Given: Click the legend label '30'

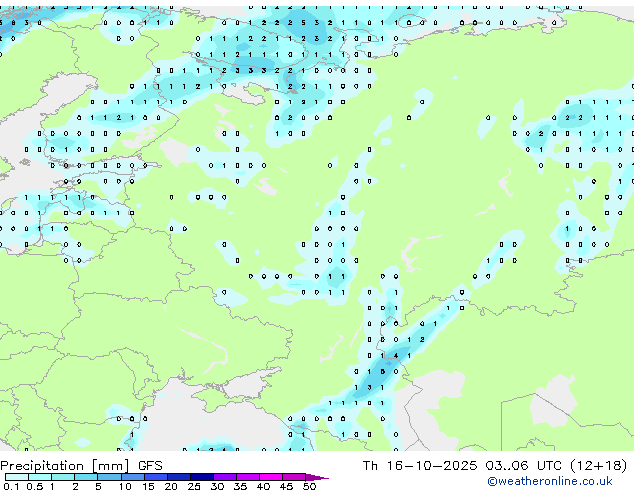Looking at the screenshot, I should (x=217, y=486).
